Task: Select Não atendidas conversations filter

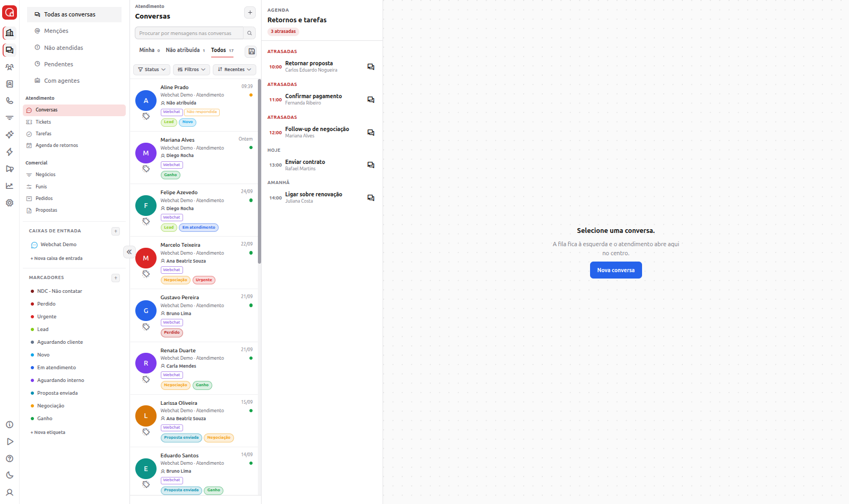Action: (x=74, y=48)
